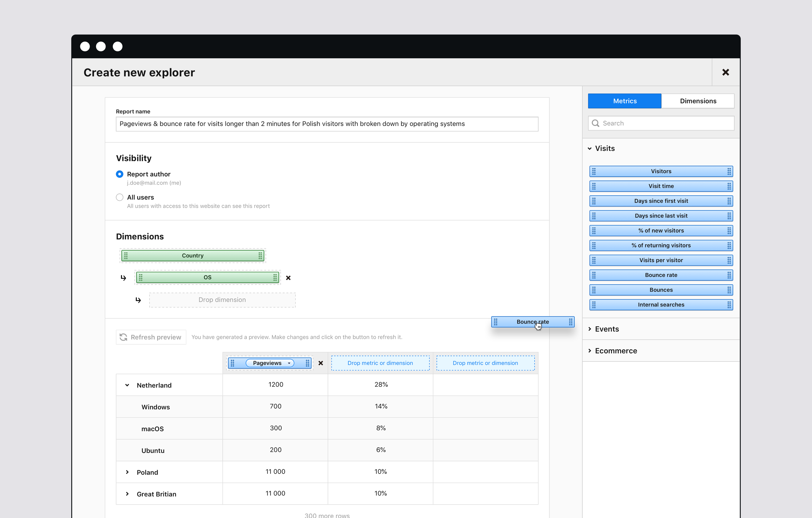Select the All users radio button

point(119,197)
